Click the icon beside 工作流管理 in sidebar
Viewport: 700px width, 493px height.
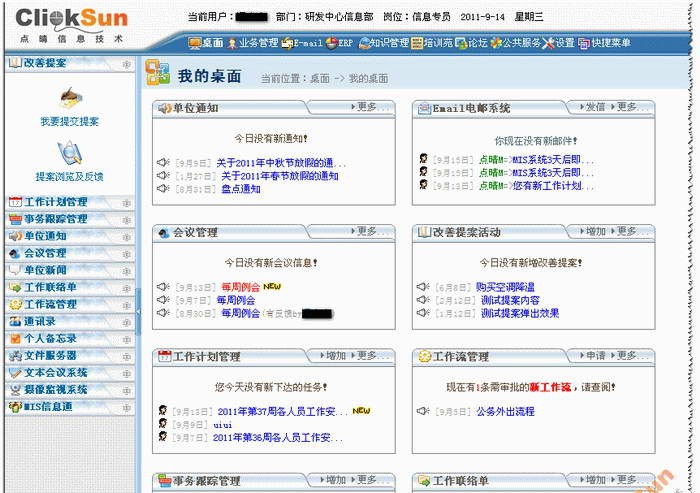click(15, 305)
